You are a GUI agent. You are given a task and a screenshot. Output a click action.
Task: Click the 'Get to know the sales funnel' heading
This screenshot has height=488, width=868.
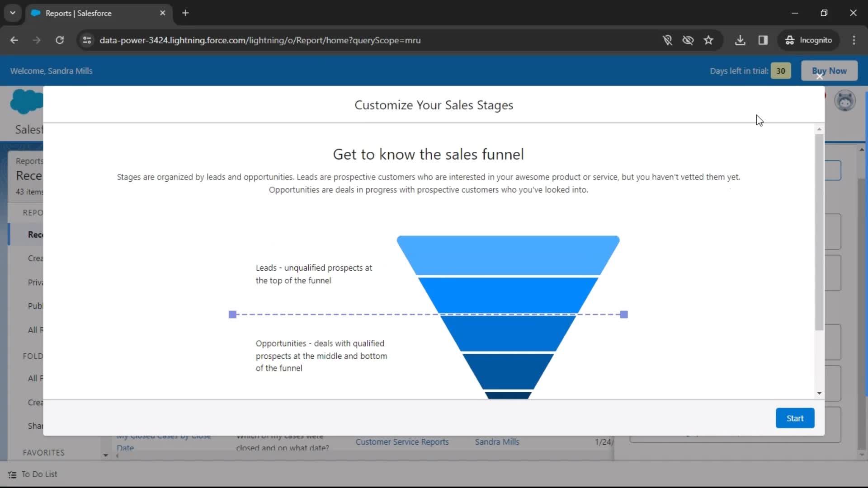click(428, 154)
